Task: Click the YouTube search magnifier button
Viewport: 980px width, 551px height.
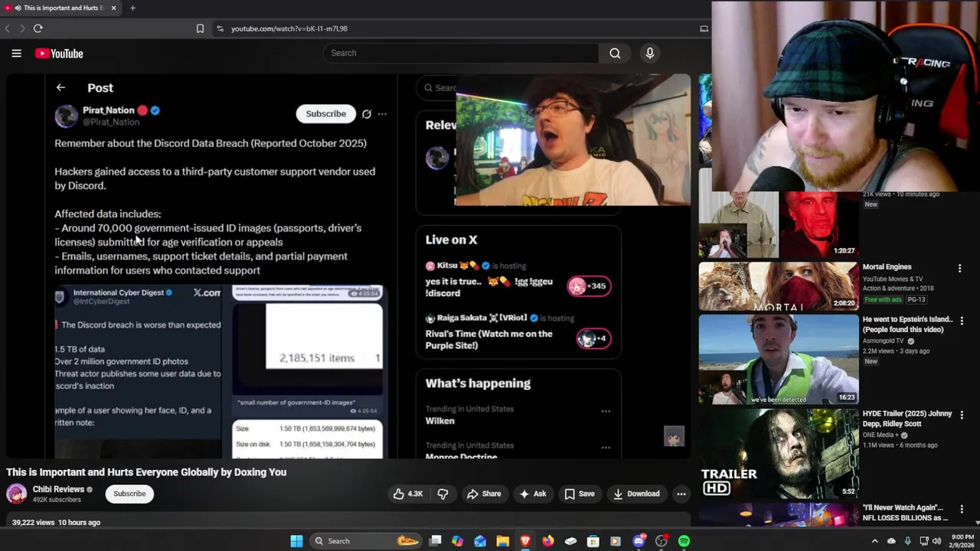Action: pyautogui.click(x=615, y=53)
